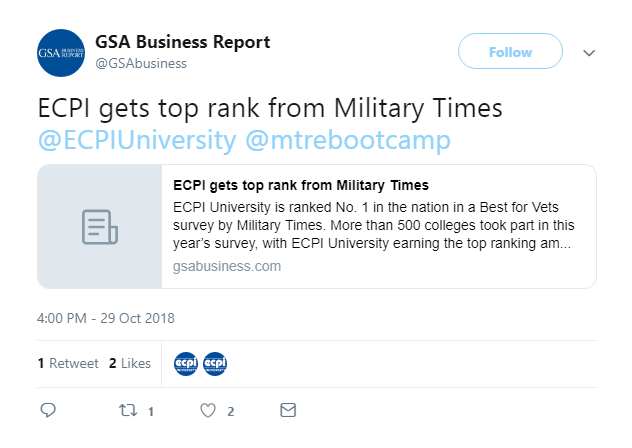Click first ECPI liker avatar
The height and width of the screenshot is (448, 632).
point(186,364)
